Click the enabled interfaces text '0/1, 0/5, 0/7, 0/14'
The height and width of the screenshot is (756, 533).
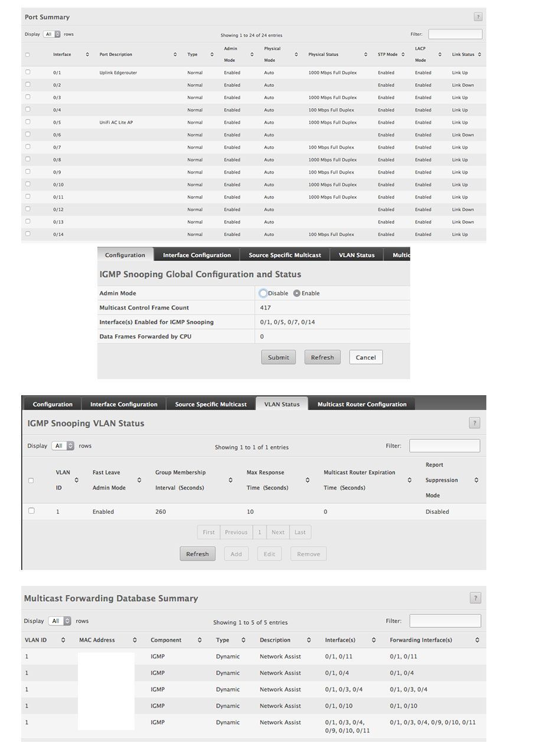(287, 322)
